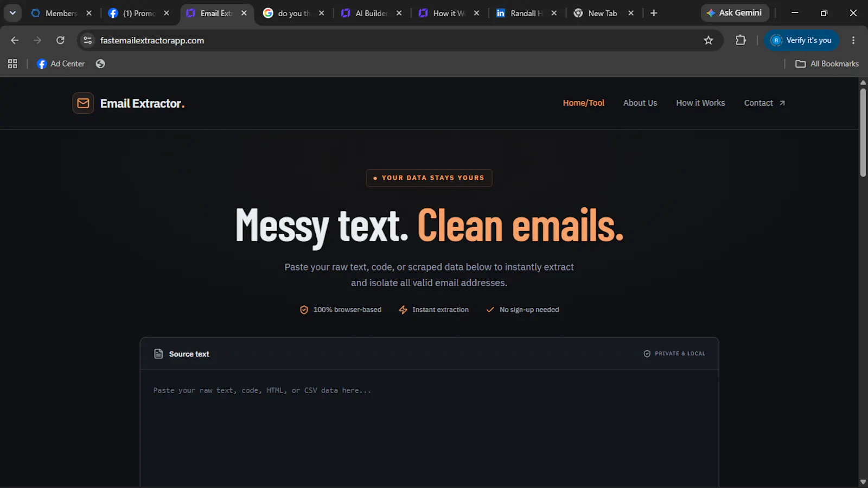This screenshot has width=868, height=488.
Task: Click the Email Extractor. site title
Action: tap(142, 104)
